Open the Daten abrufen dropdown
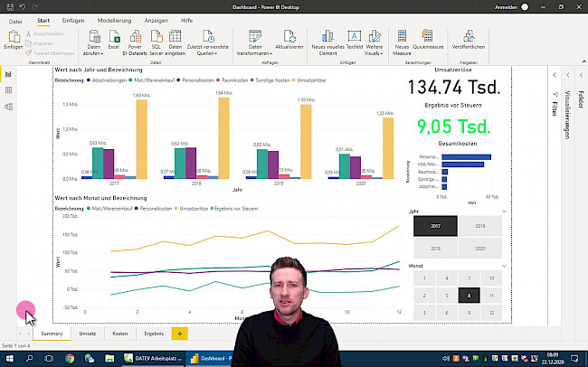Viewport: 588px width, 367px height. pyautogui.click(x=94, y=42)
